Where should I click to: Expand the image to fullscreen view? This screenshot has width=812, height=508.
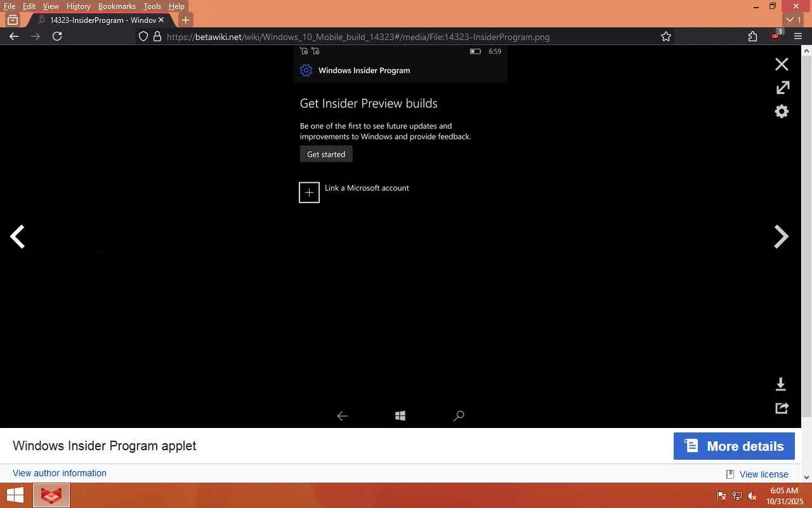pos(782,88)
